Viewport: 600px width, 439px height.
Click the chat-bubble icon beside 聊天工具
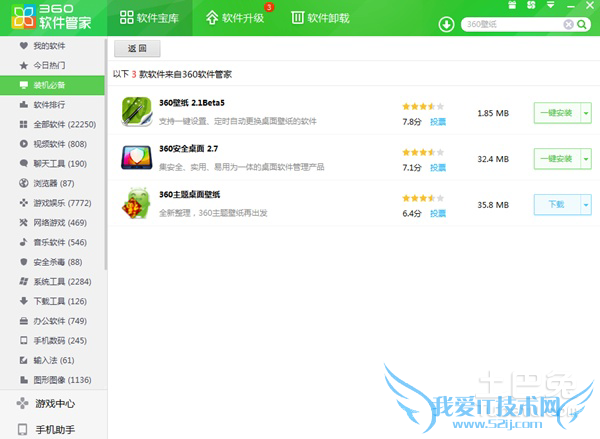[x=24, y=163]
